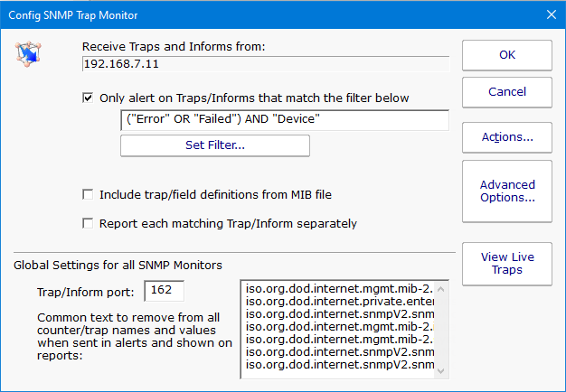Uncheck 'Only alert on Traps/Informs' filter option
The width and height of the screenshot is (566, 392).
click(x=88, y=98)
